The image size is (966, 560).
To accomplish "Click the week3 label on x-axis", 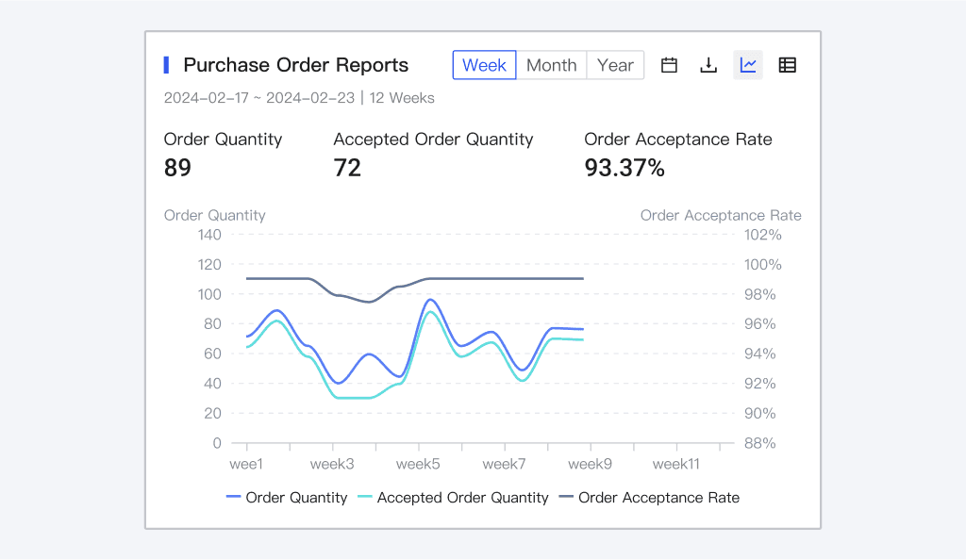I will [332, 464].
